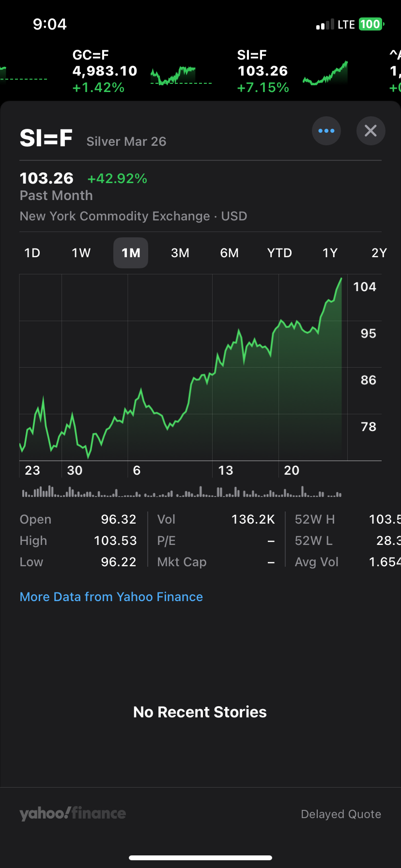
Task: Select the 1M range tab
Action: point(131,253)
